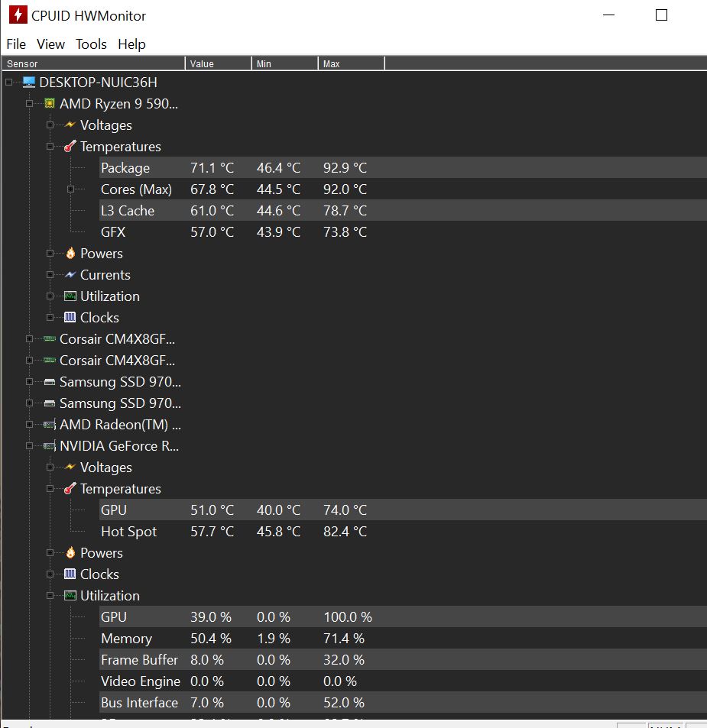Expand Utilization under AMD Ryzen 9
Viewport: 707px width, 728px height.
50,296
